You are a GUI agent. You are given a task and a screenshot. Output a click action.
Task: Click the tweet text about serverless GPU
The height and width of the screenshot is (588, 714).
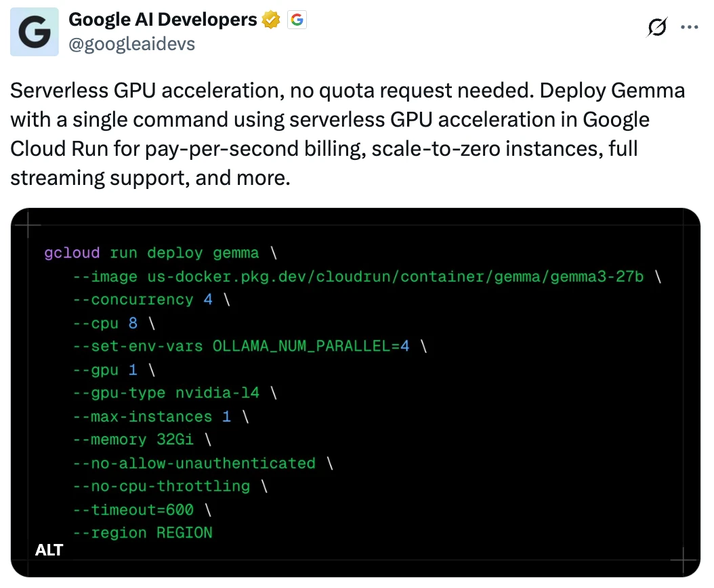348,134
